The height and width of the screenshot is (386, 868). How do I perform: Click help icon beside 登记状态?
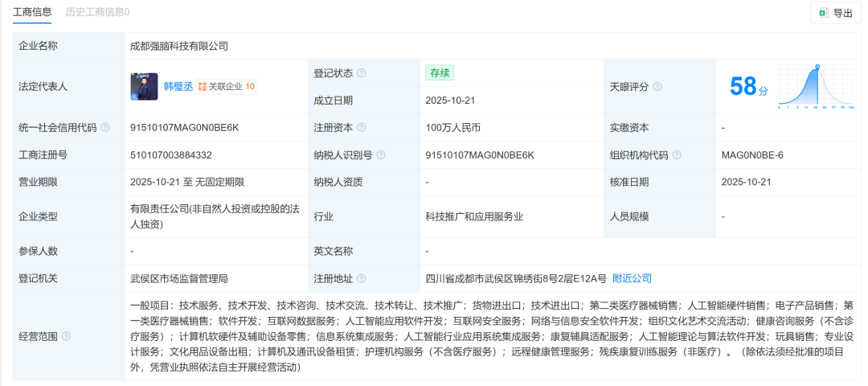click(362, 73)
